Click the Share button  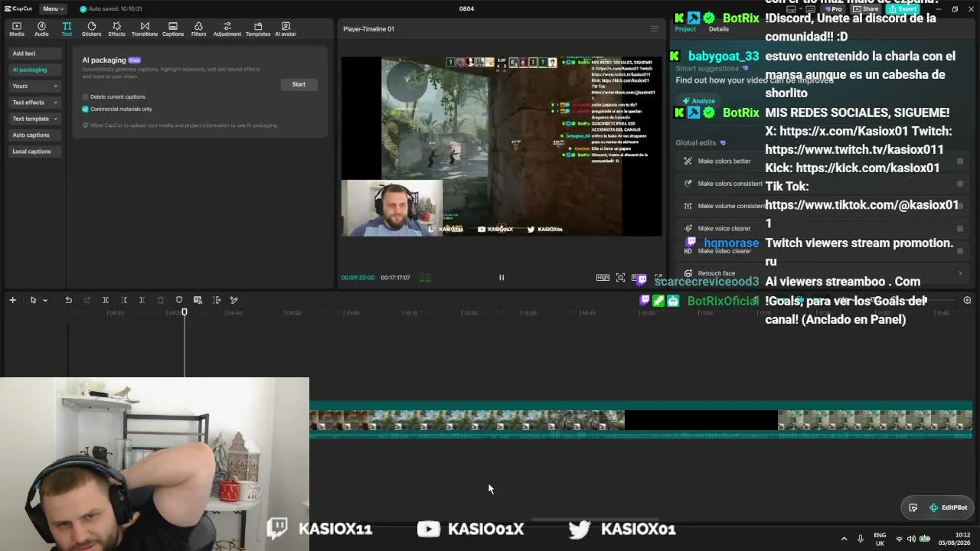coord(867,8)
